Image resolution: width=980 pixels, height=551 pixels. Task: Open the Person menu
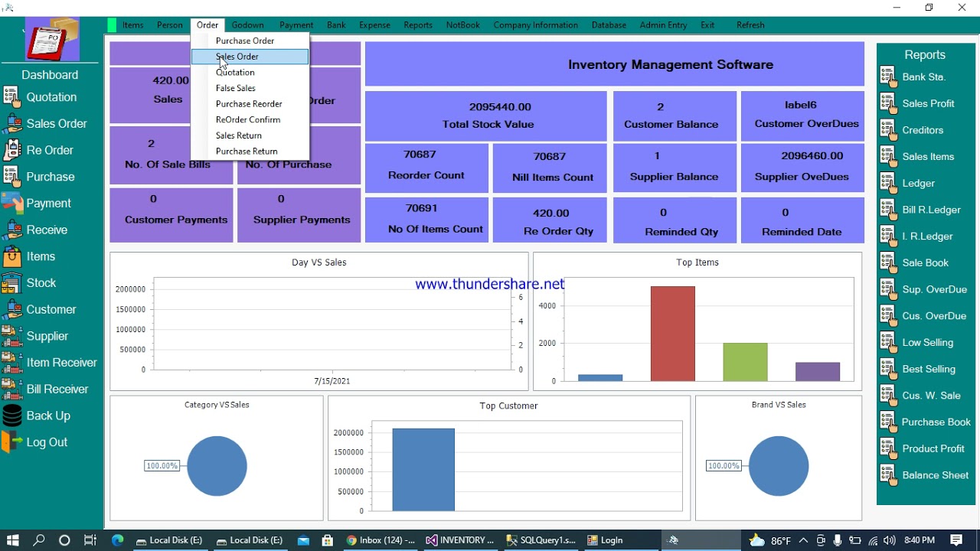click(170, 25)
